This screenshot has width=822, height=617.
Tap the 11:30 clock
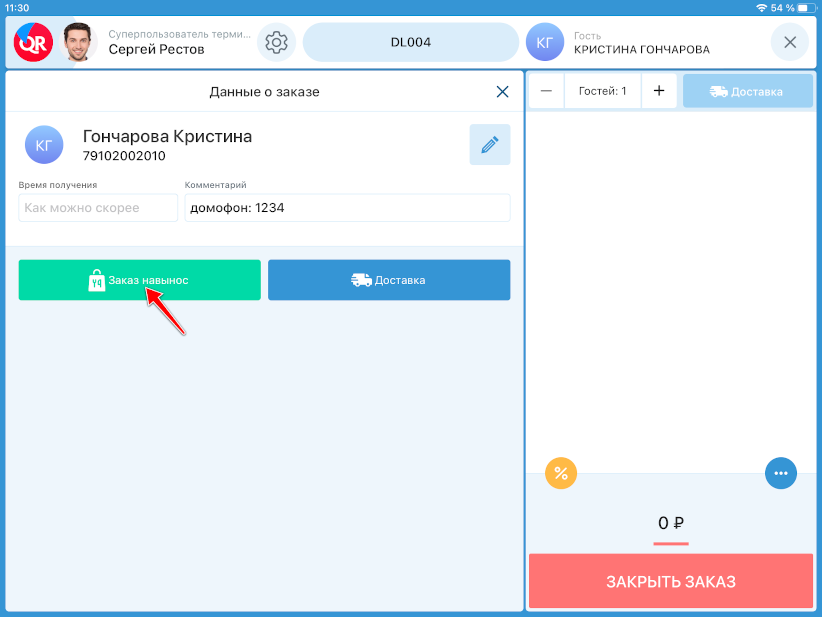point(17,8)
